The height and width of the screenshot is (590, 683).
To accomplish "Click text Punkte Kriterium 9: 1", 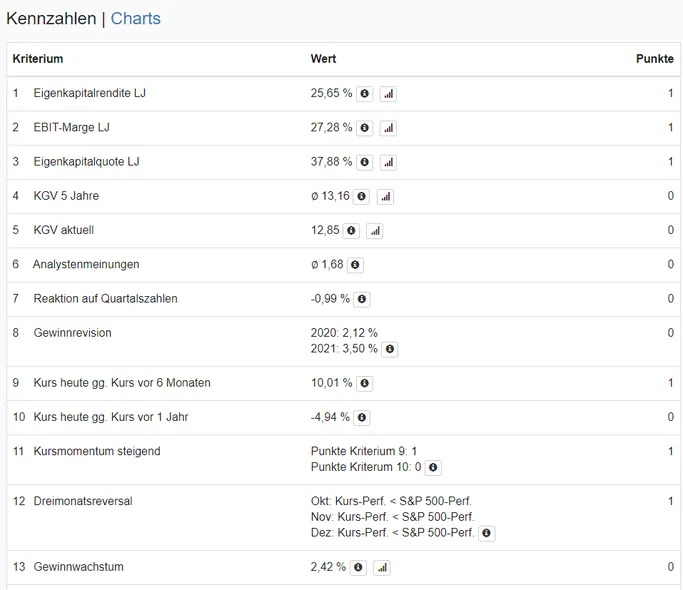I will 364,451.
